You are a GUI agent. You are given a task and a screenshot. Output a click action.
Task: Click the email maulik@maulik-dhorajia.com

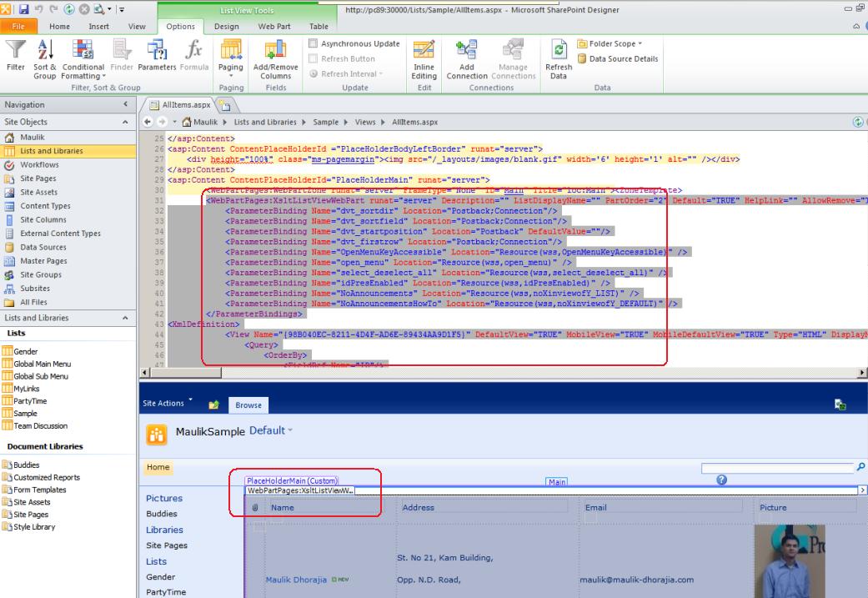click(636, 580)
